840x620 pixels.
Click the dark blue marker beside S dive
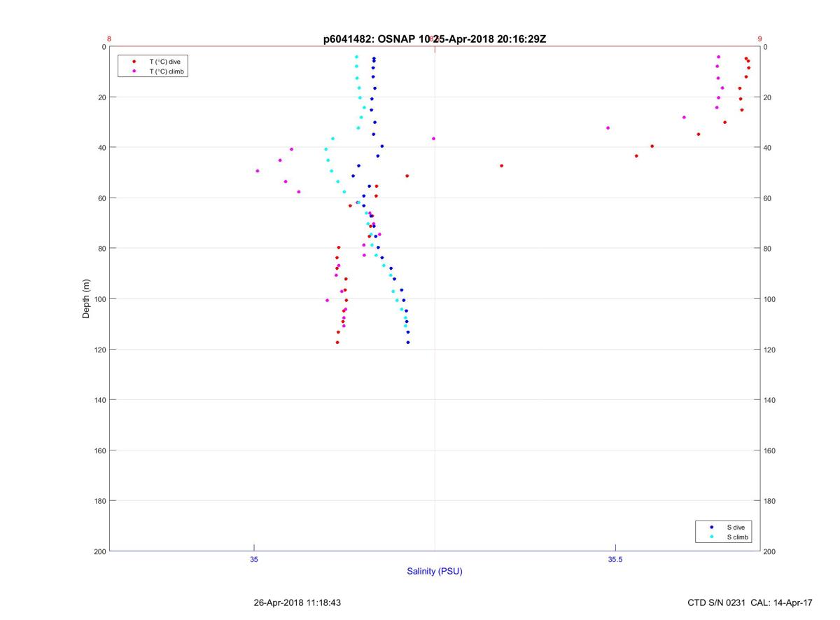[x=711, y=527]
